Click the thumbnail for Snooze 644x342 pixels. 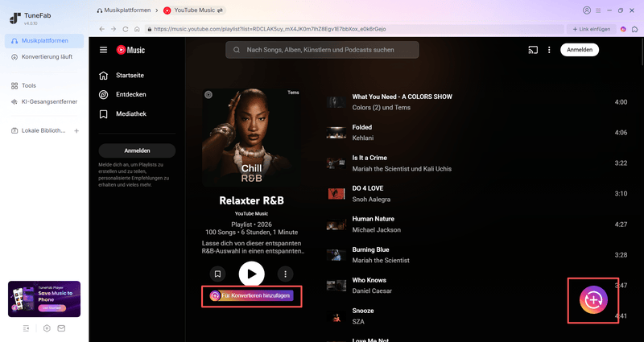click(x=336, y=316)
